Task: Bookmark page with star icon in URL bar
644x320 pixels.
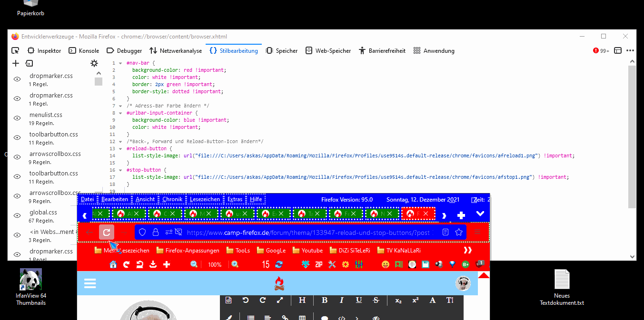Action: pyautogui.click(x=459, y=233)
